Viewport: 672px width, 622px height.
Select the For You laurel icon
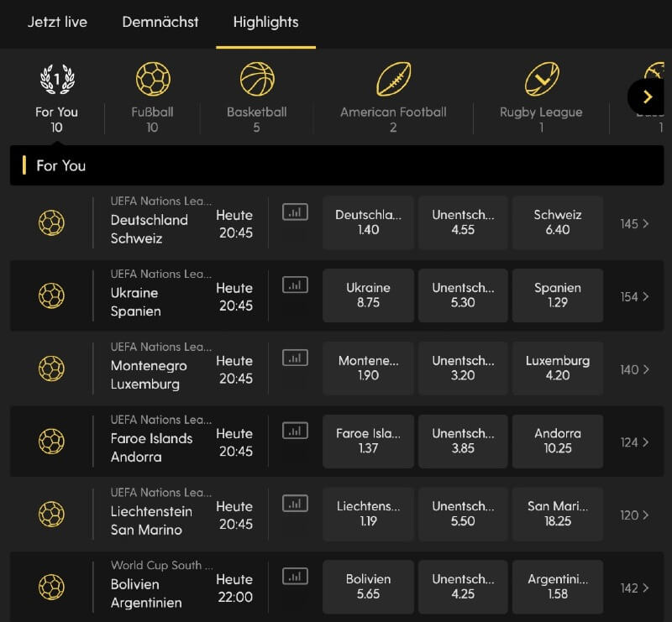pos(57,80)
